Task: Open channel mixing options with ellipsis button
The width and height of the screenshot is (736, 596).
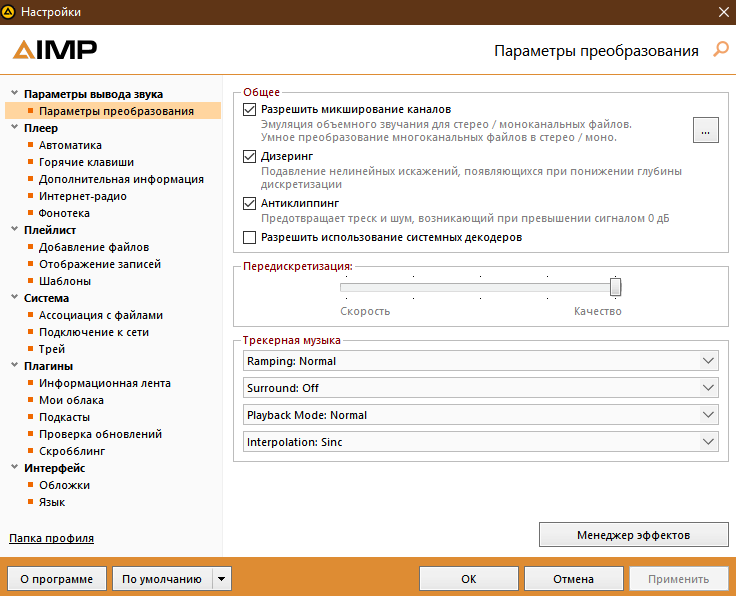Action: (x=705, y=130)
